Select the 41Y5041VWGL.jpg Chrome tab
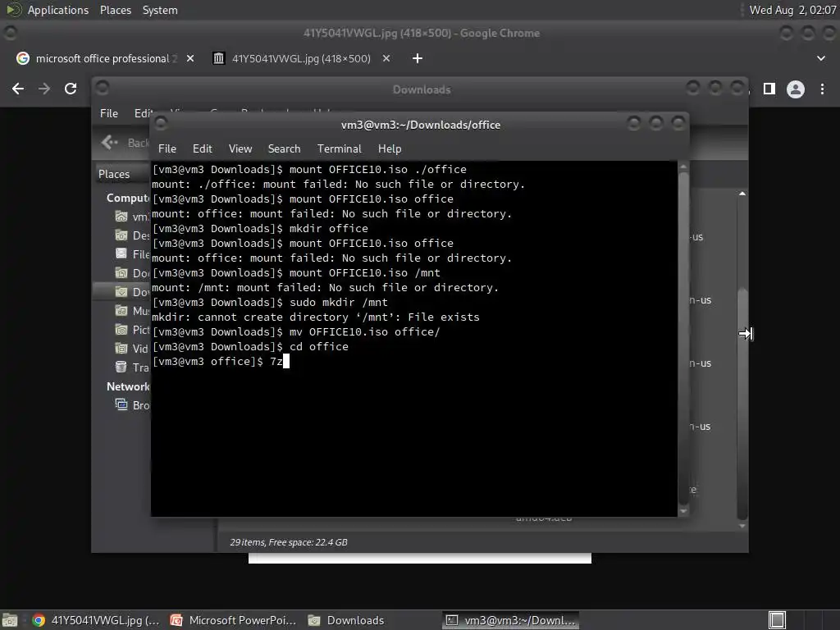The width and height of the screenshot is (840, 630). (301, 58)
